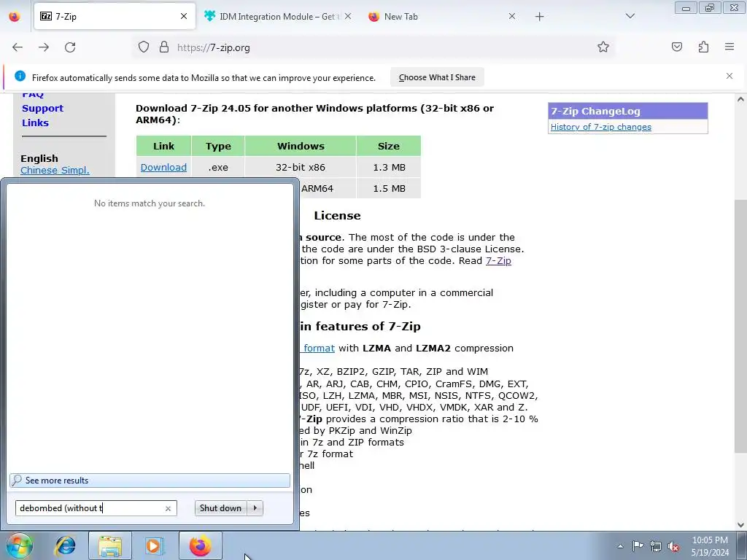Launch Internet Explorer from taskbar
The width and height of the screenshot is (747, 560).
click(65, 545)
